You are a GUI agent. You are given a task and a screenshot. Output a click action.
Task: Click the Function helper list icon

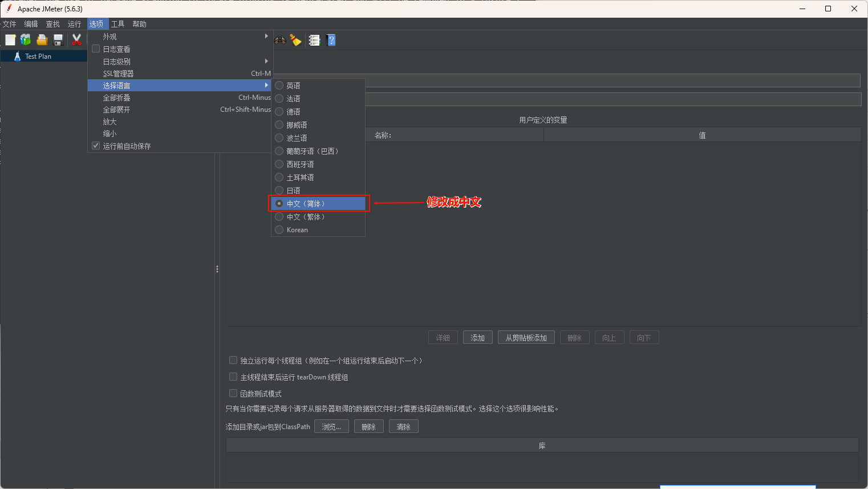314,40
